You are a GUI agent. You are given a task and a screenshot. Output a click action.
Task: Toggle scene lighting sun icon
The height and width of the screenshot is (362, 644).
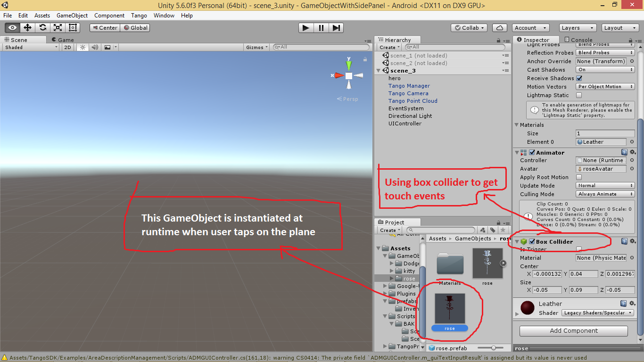[x=83, y=47]
